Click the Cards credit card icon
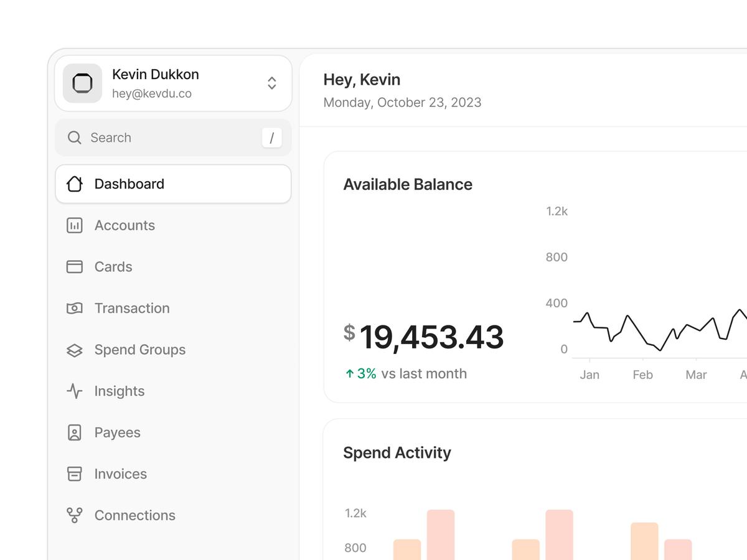This screenshot has height=560, width=747. point(75,267)
